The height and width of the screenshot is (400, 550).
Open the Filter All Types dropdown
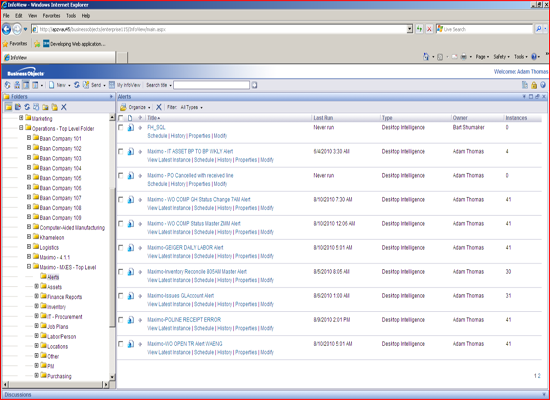(192, 107)
